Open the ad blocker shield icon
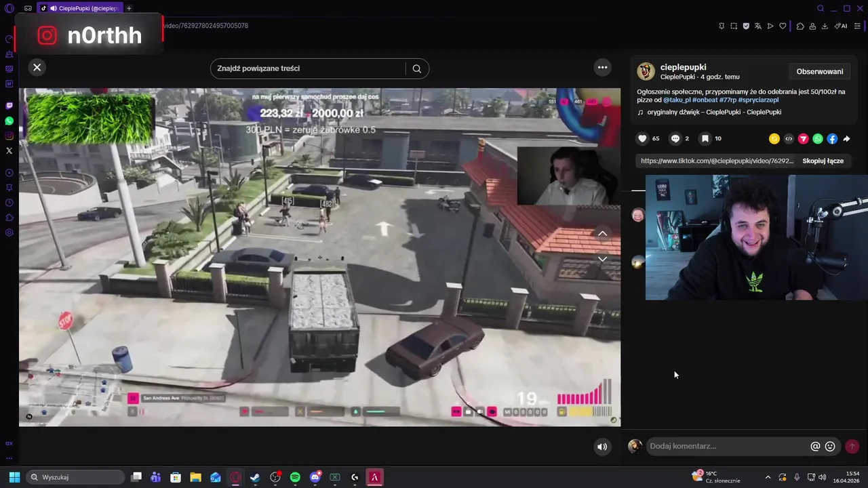868x488 pixels. 746,26
